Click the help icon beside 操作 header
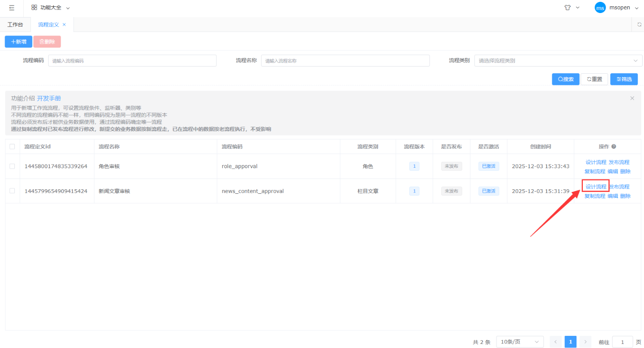644x348 pixels. coord(614,147)
